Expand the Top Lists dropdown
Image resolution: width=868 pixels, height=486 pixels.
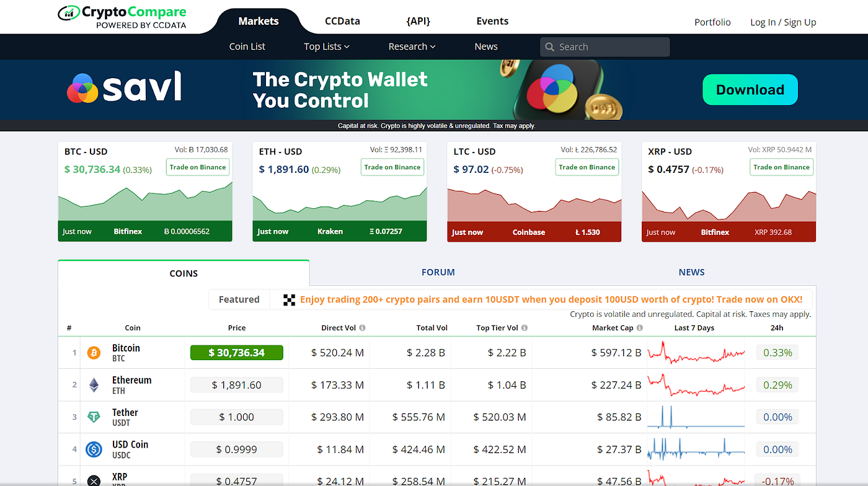(326, 46)
